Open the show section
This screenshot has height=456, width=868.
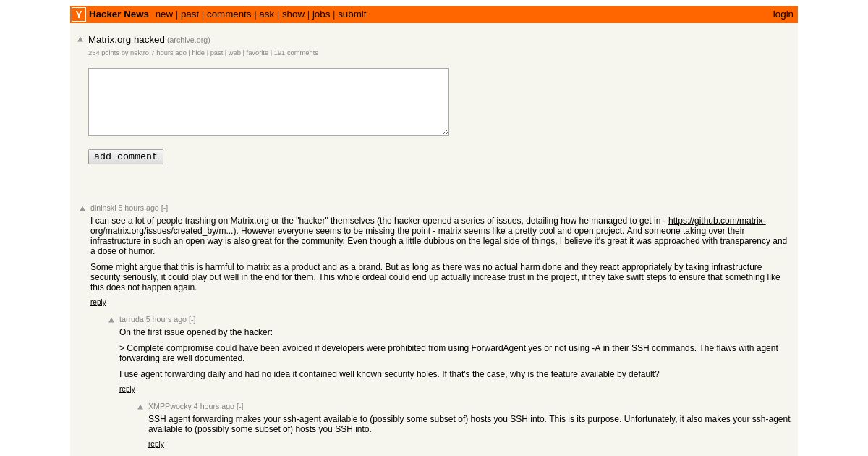pos(293,14)
